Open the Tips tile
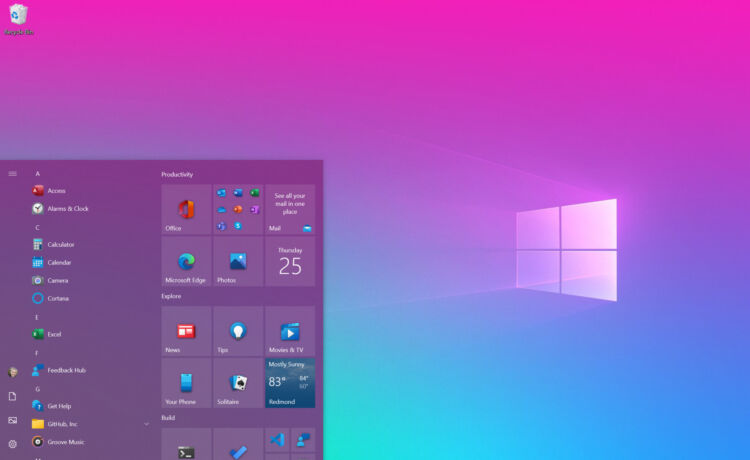This screenshot has width=750, height=460. click(238, 331)
